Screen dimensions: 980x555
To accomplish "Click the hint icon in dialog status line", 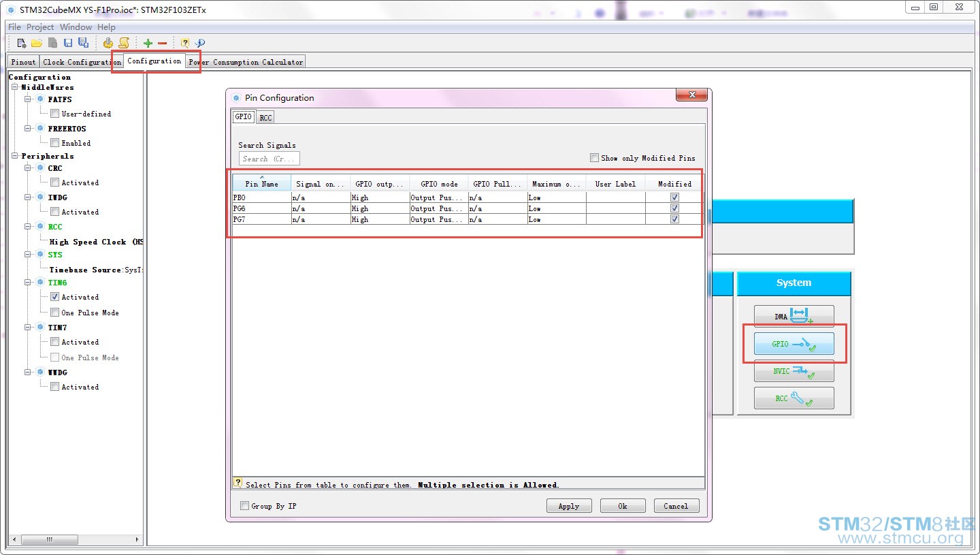I will tap(238, 483).
